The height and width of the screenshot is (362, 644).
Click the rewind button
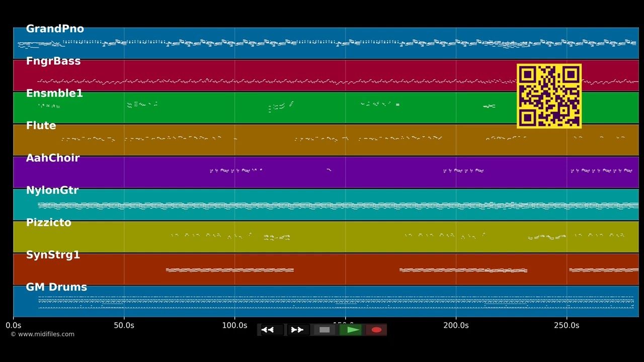(x=271, y=330)
